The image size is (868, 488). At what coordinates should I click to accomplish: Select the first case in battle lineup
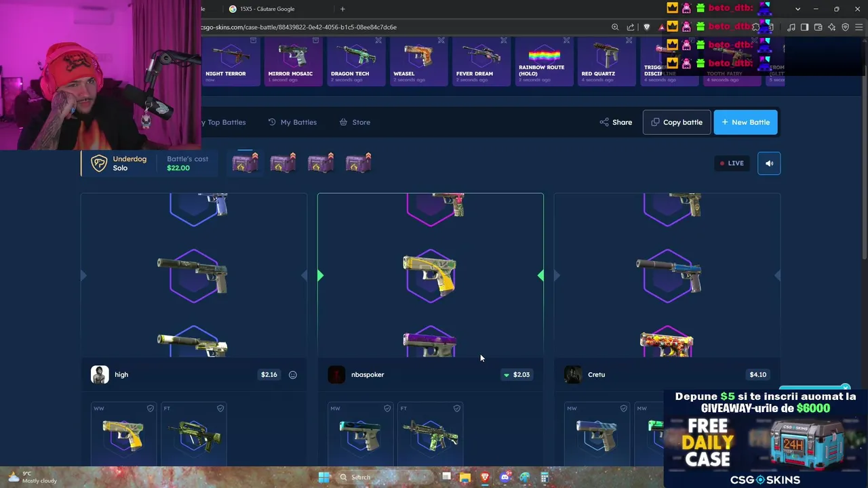click(x=245, y=163)
